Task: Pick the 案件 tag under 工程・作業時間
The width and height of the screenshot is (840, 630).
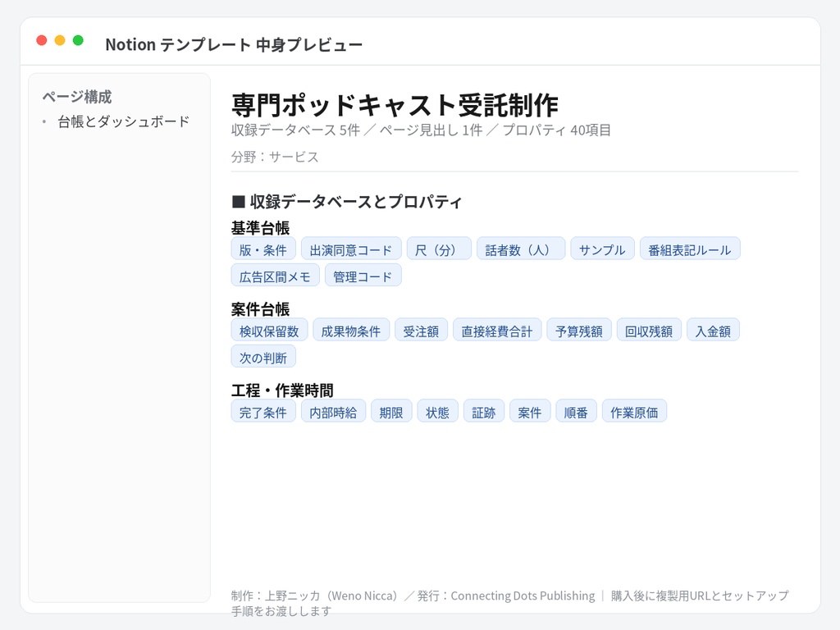Action: (530, 411)
